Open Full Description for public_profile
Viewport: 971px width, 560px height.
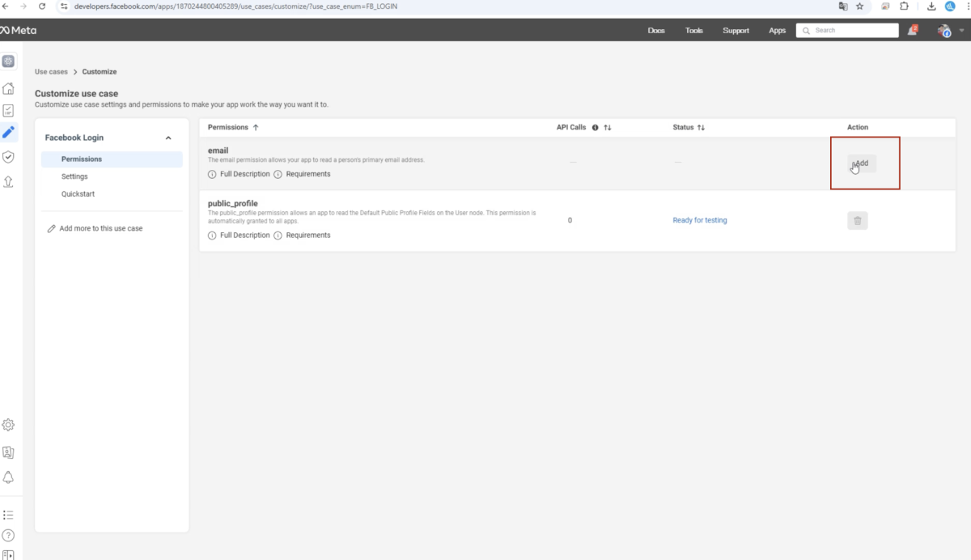tap(244, 235)
